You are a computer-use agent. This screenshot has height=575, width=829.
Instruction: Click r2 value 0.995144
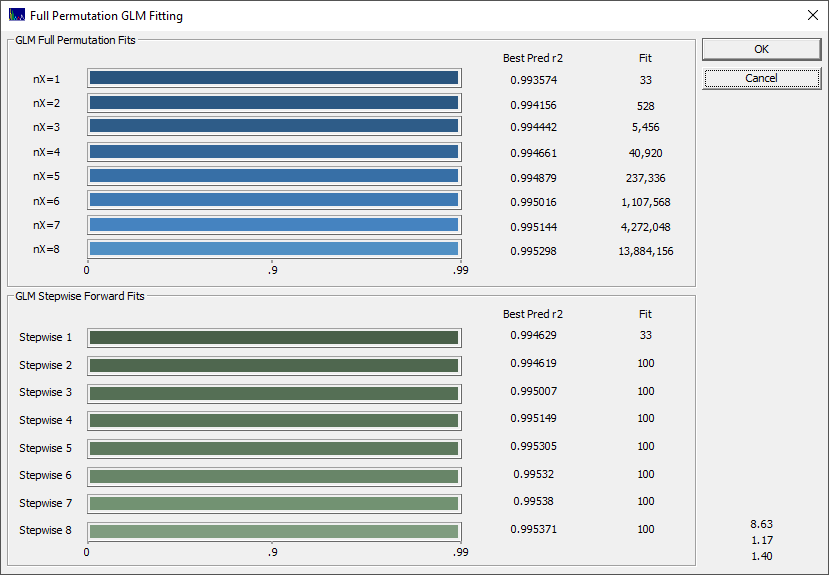[533, 227]
